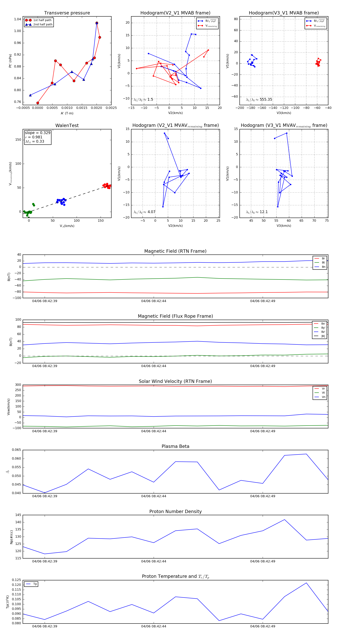The image size is (351, 644).
Task: Select the "Tp" legend entry
Action: [31, 584]
